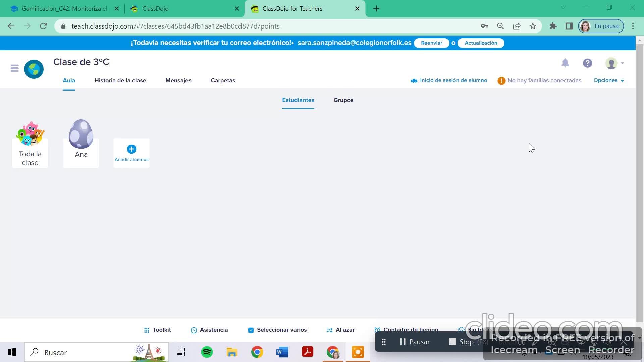The width and height of the screenshot is (644, 362).
Task: Click the class globe avatar icon
Action: pyautogui.click(x=34, y=69)
